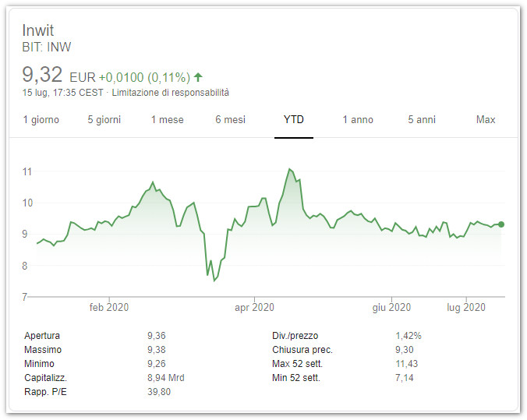Click the current price dot on chart

(x=501, y=224)
